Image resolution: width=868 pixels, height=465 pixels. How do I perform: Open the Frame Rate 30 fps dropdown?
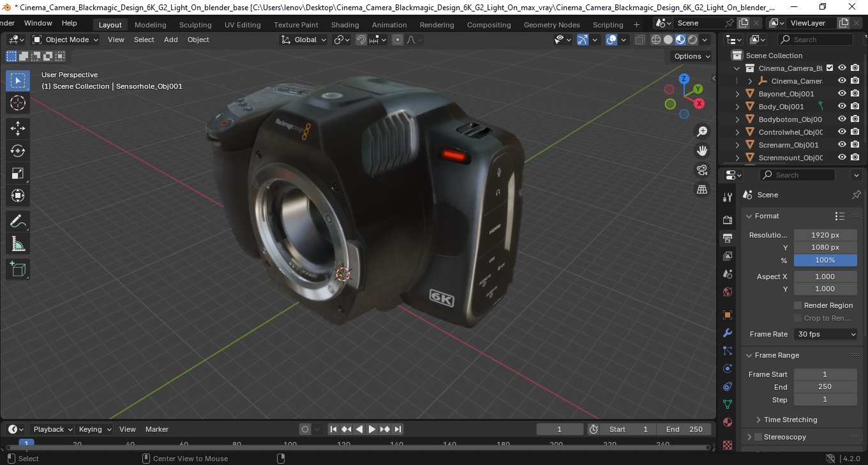click(825, 334)
